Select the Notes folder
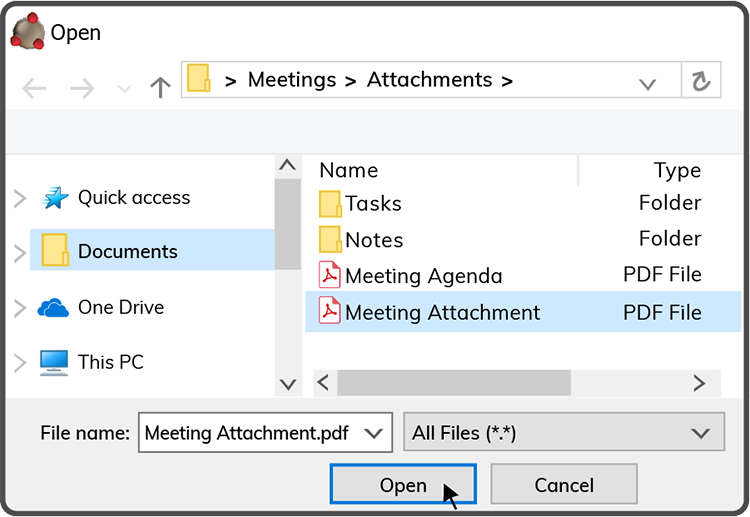 click(374, 240)
